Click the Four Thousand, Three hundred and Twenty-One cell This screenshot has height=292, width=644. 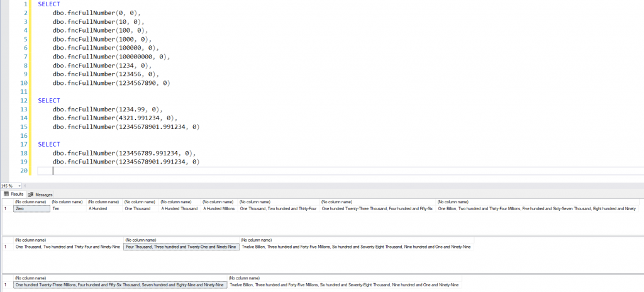pyautogui.click(x=182, y=247)
